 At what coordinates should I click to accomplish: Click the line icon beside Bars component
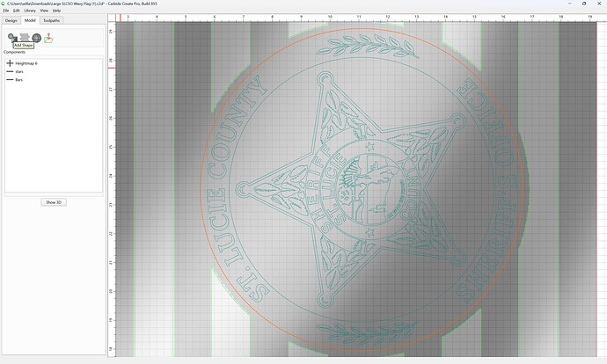(10, 80)
